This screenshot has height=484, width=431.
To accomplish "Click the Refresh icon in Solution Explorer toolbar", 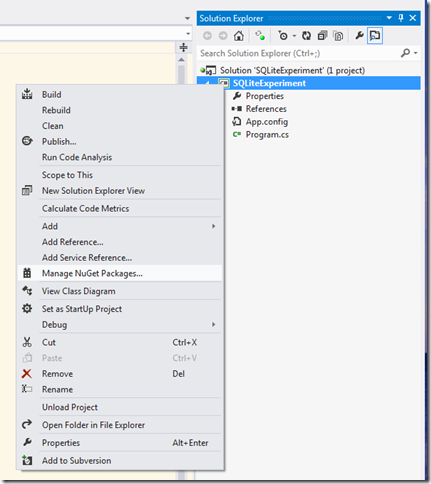I will click(x=306, y=36).
